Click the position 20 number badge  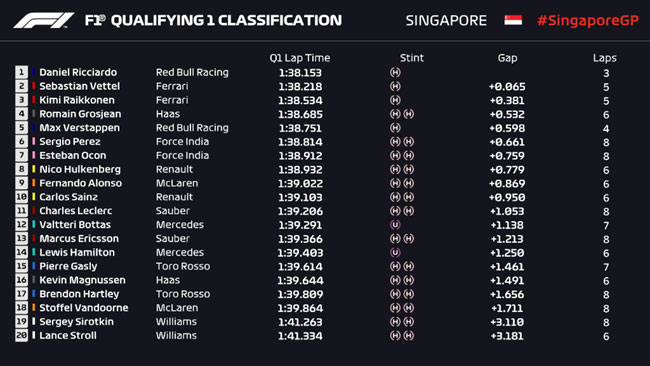(x=22, y=335)
